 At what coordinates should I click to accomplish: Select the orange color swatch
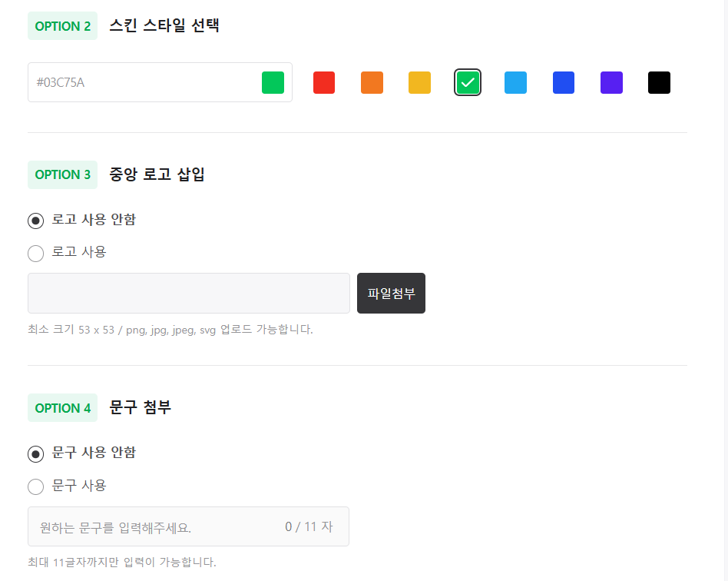(372, 82)
